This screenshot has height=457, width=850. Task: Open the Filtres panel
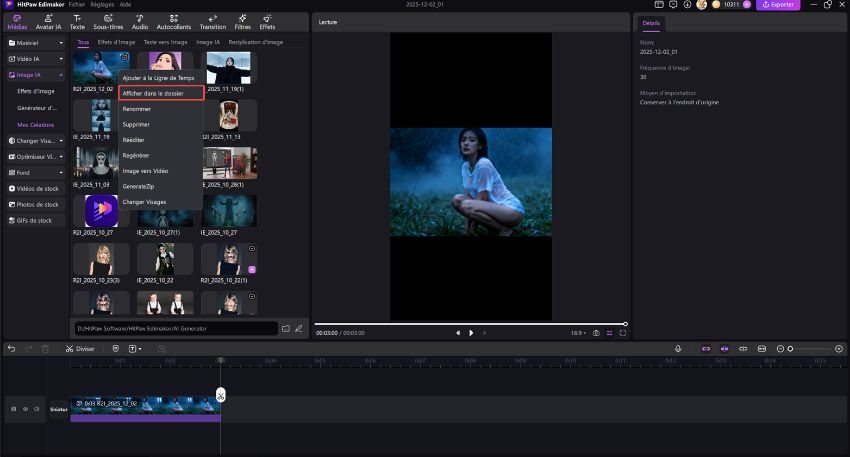[243, 22]
